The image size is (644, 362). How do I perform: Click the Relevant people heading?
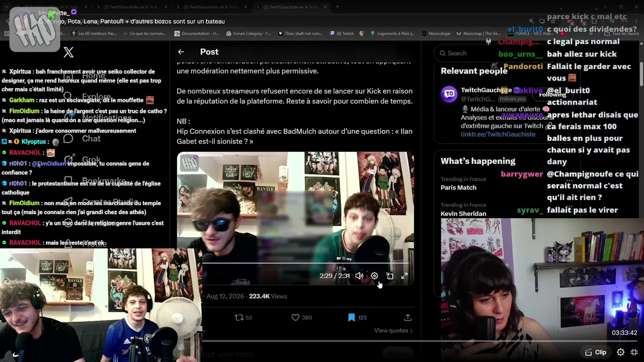pyautogui.click(x=474, y=71)
